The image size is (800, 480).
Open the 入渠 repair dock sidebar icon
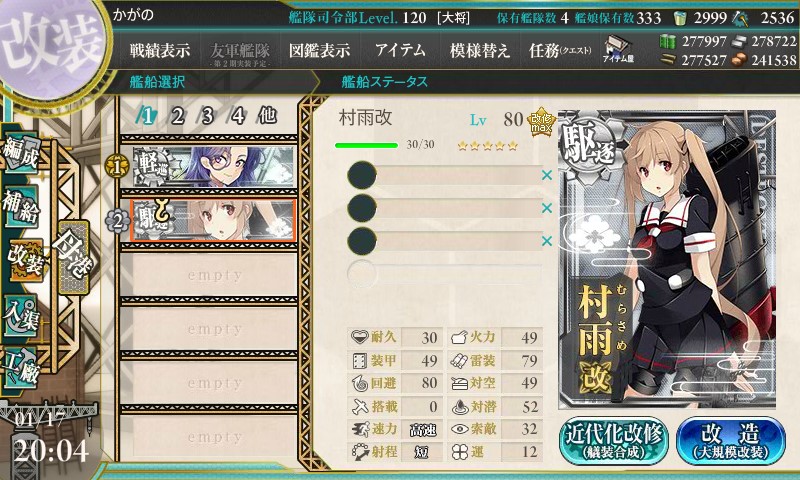pos(21,316)
